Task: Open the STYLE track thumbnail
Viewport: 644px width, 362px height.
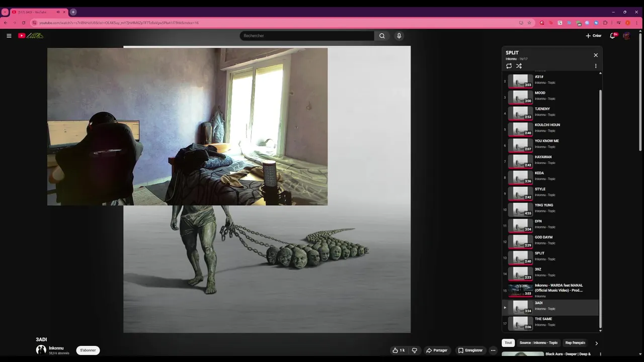Action: point(520,193)
